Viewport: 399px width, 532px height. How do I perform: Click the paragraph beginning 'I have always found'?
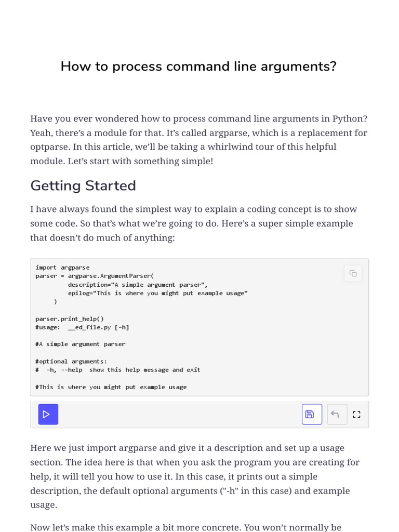coord(194,223)
